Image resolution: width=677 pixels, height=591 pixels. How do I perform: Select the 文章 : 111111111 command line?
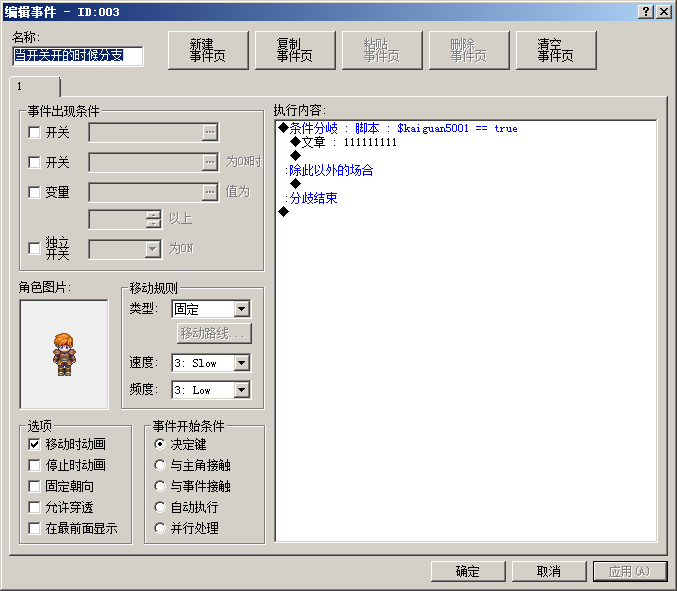(x=344, y=142)
